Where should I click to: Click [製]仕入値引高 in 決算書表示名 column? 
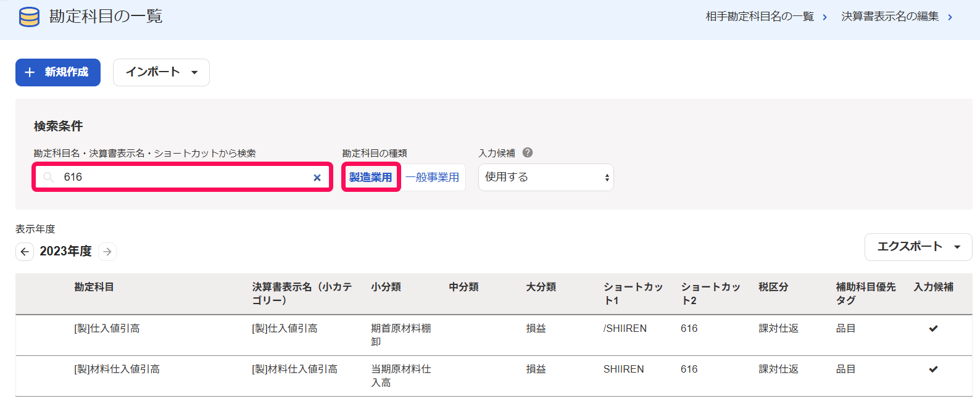(285, 329)
